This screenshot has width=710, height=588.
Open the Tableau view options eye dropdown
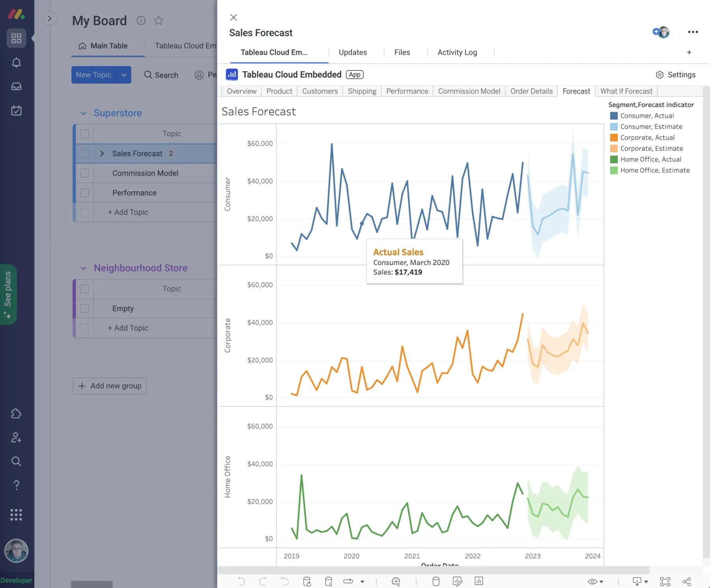[596, 581]
